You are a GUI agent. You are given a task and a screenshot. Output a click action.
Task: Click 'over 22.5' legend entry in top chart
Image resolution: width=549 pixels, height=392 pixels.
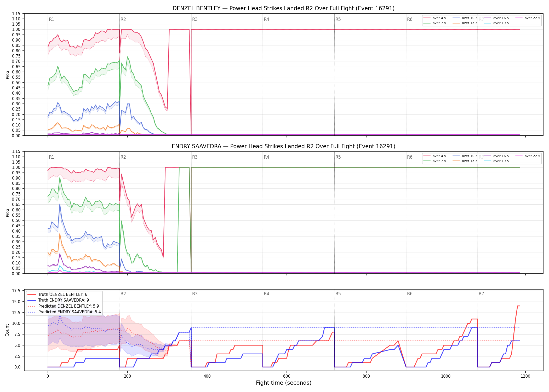pos(528,18)
